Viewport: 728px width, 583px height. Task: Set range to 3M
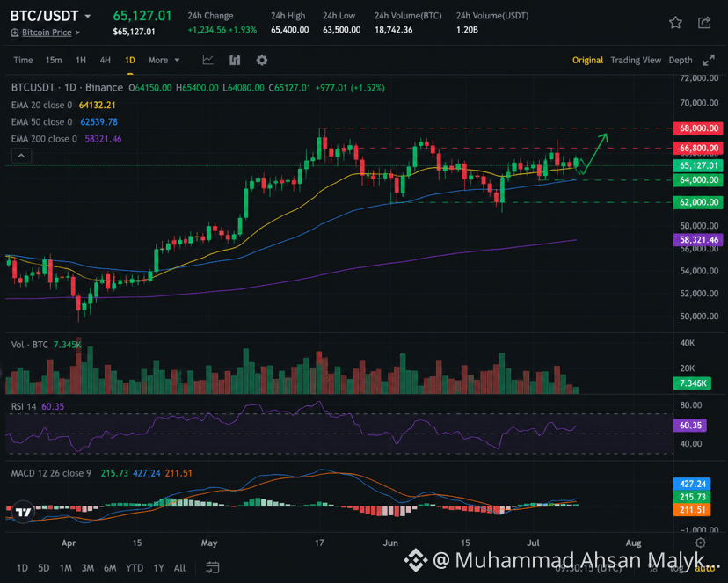pyautogui.click(x=88, y=568)
